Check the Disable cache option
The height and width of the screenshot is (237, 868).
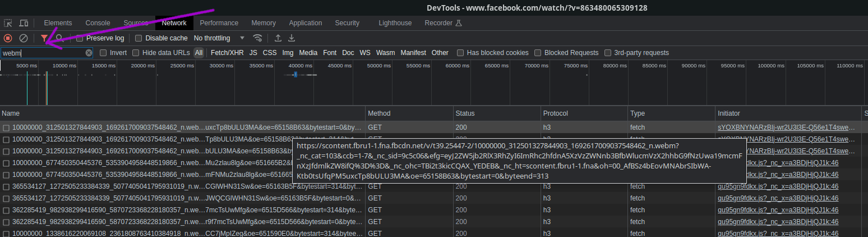(138, 38)
